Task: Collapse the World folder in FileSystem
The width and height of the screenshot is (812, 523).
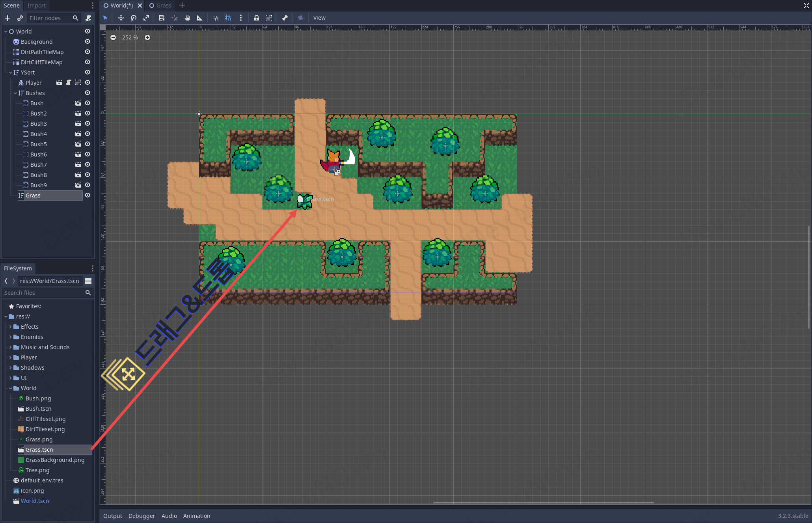Action: [11, 388]
